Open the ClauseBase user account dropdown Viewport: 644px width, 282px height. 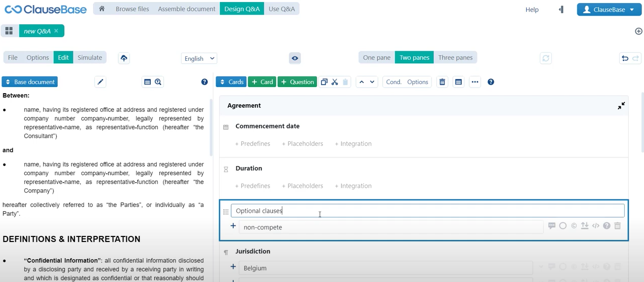point(609,10)
